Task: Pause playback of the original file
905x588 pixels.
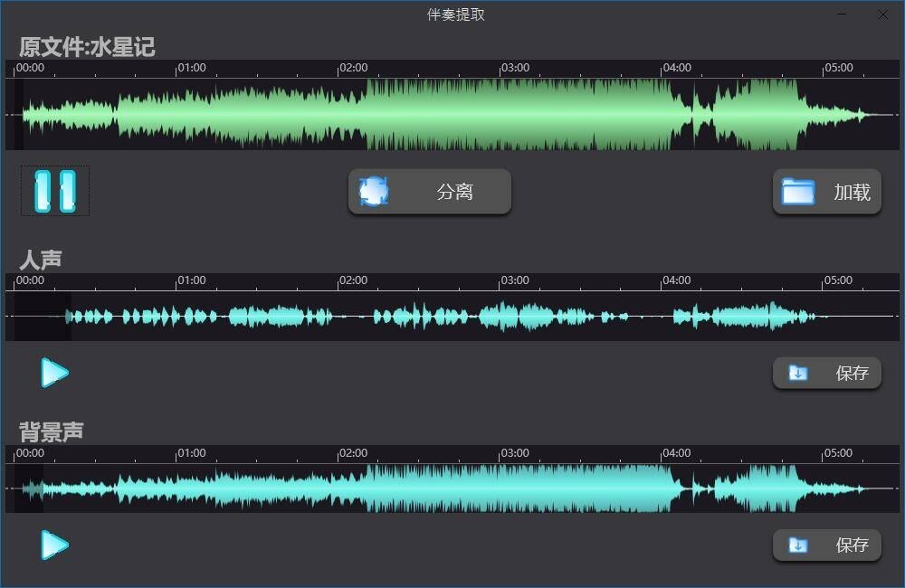Action: (x=55, y=191)
